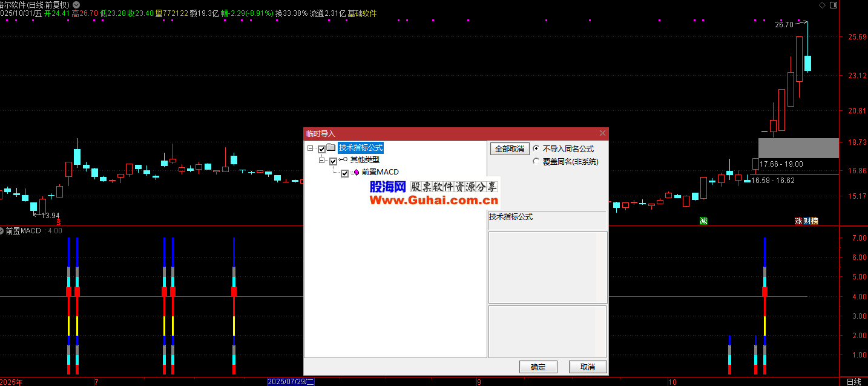Screen dimensions: 868x386
Task: Collapse the 技术指标公式 tree node
Action: [310, 148]
